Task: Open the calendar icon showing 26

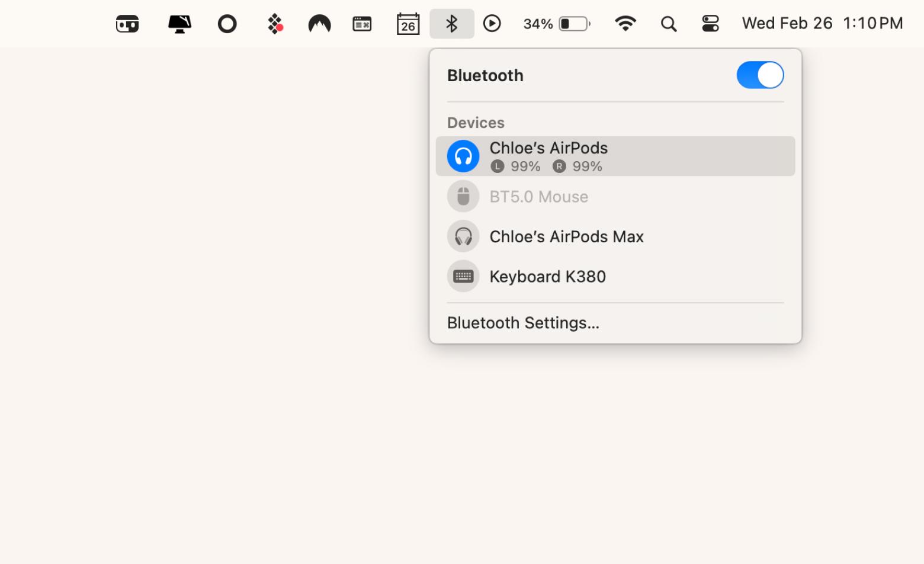Action: [x=408, y=24]
